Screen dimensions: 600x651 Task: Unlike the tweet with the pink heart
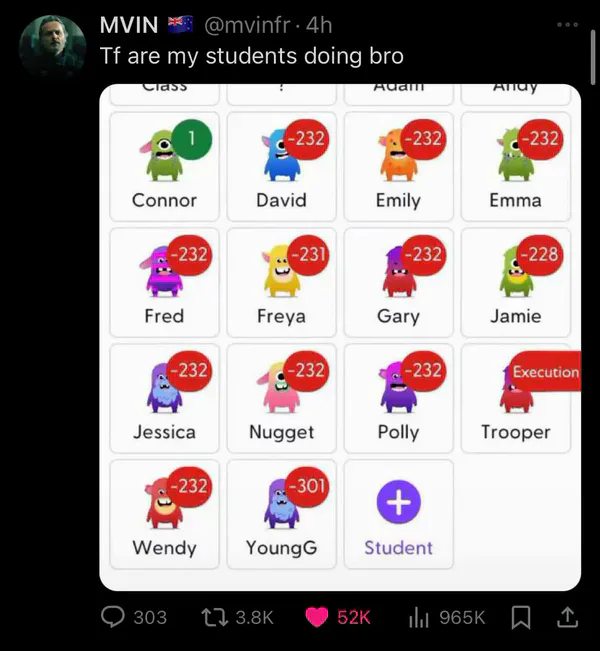(x=317, y=617)
